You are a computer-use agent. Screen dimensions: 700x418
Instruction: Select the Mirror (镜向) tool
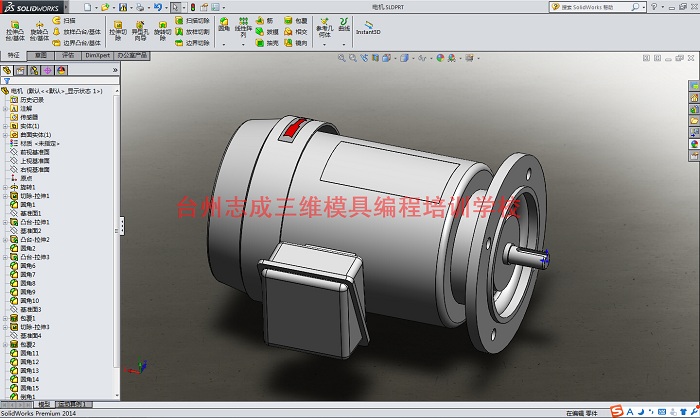(x=296, y=43)
